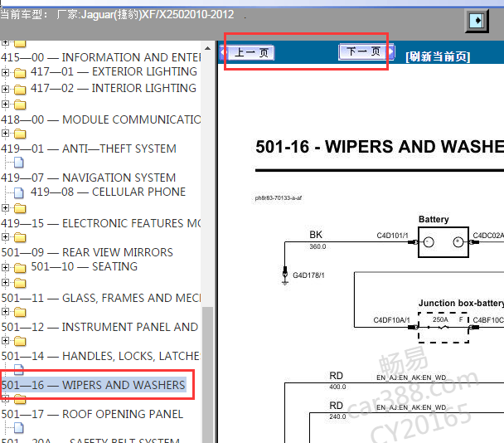Click folder icon just above 419—01 ANTI—THEFT SYSTEM
Screen dimensions: 504x443
coord(20,134)
